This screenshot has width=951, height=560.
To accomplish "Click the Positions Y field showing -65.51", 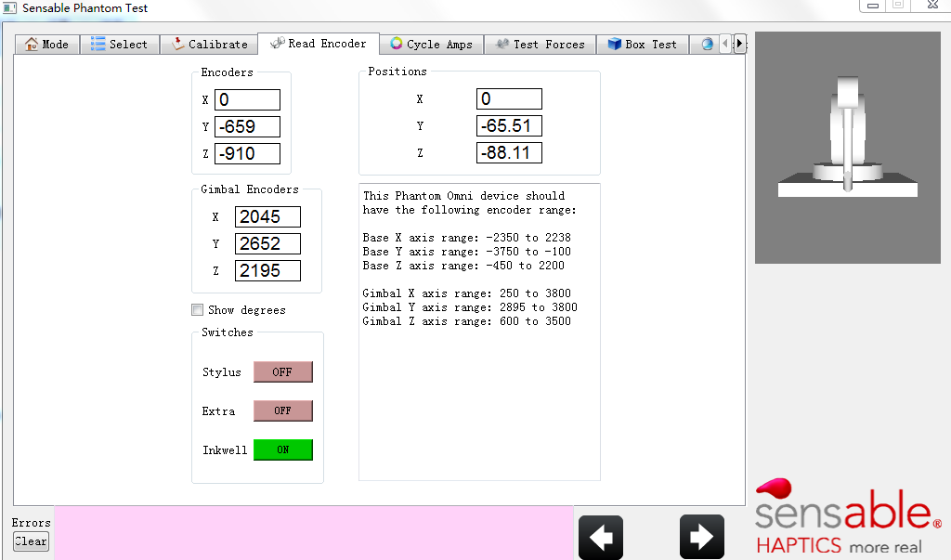I will click(510, 126).
